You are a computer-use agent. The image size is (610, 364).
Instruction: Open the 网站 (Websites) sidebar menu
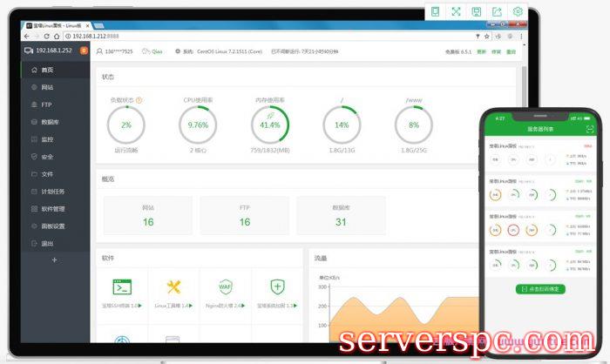coord(47,87)
